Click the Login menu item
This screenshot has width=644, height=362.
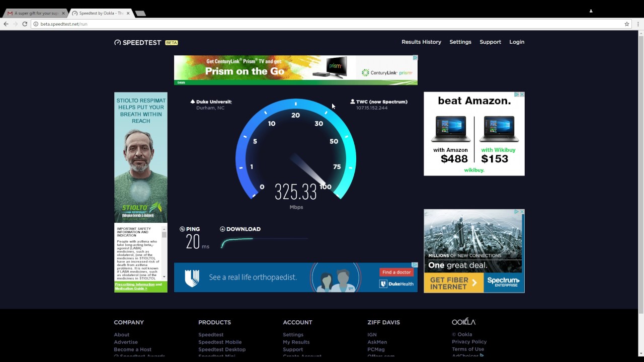[x=517, y=42]
